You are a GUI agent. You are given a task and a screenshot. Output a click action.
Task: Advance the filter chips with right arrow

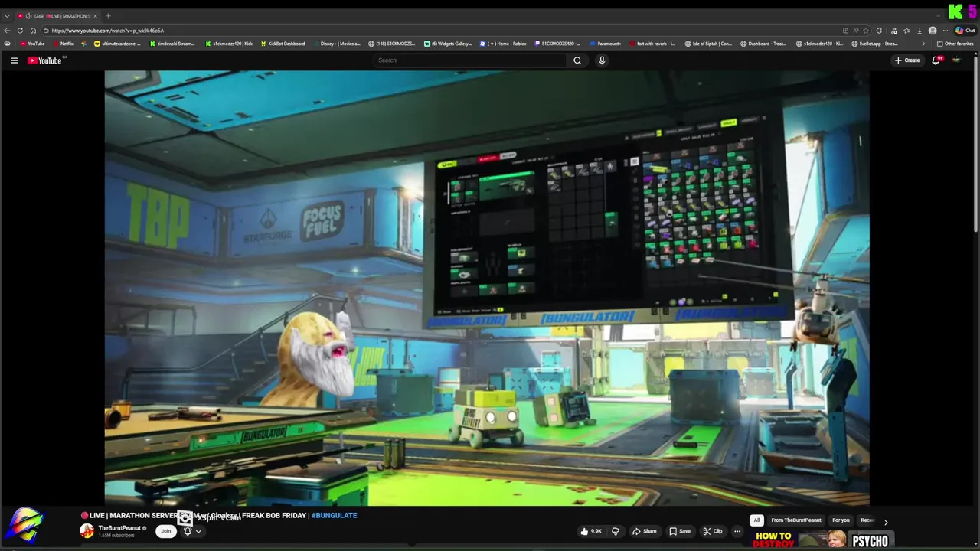point(886,522)
